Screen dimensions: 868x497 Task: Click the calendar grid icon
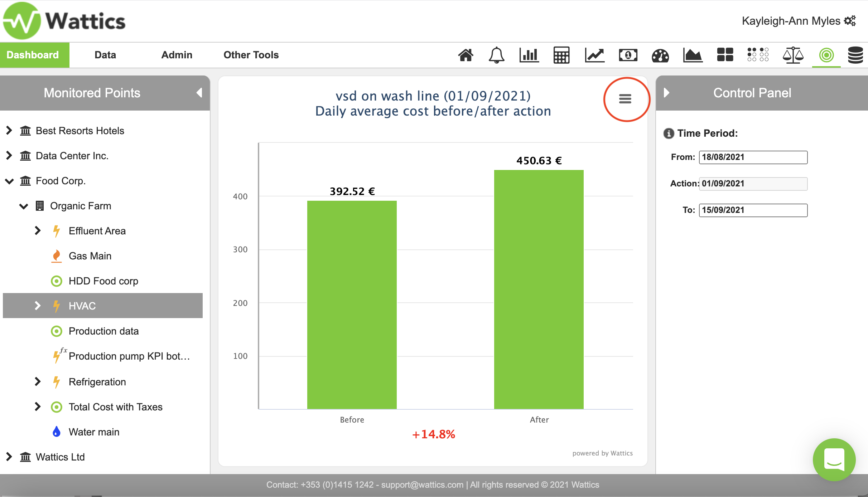coord(561,55)
